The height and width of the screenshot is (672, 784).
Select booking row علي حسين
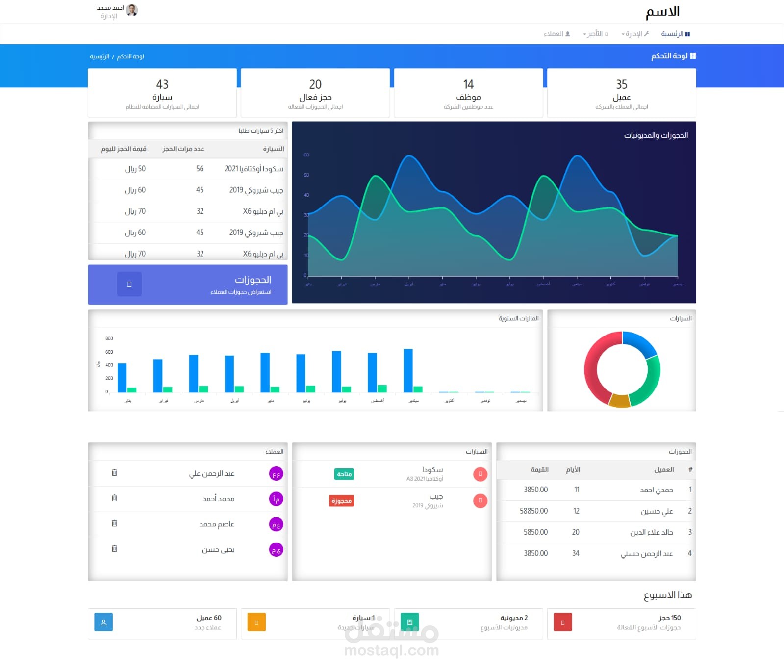coord(596,511)
